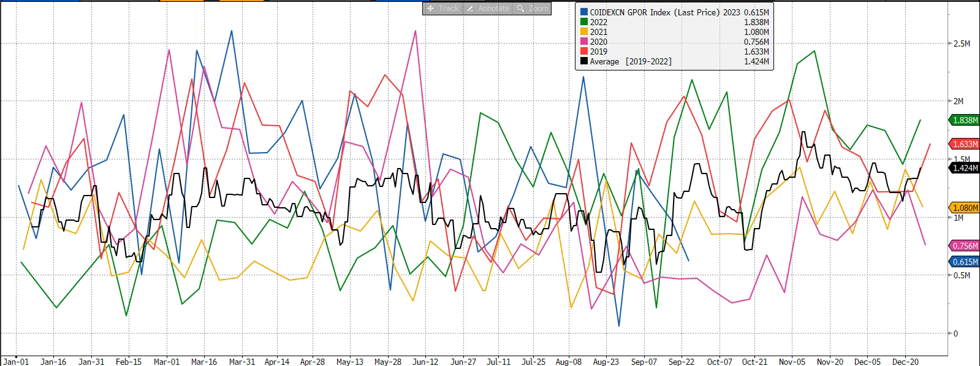Viewport: 980px width, 366px height.
Task: Select the 2022 series name in legend
Action: tap(599, 22)
